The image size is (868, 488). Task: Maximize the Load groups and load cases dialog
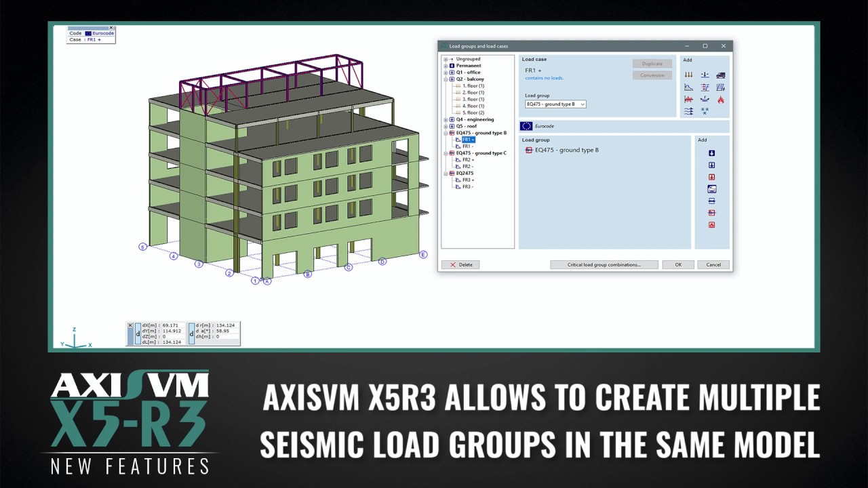coord(705,46)
